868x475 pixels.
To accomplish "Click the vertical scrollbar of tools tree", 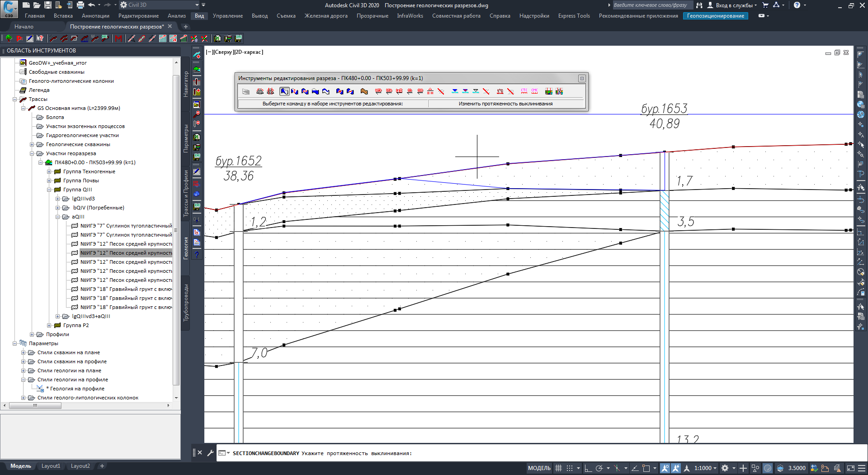I will pos(176,229).
